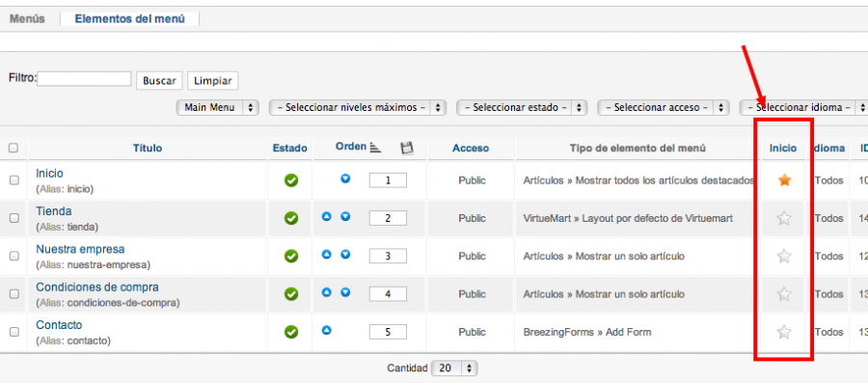Expand the Seleccionar estado dropdown
Viewport: 868px width, 383px height.
(522, 107)
